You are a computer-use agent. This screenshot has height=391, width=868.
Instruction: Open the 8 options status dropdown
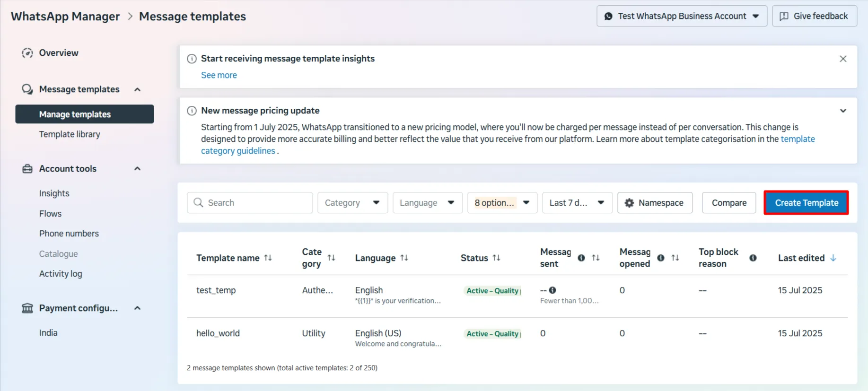pos(502,203)
